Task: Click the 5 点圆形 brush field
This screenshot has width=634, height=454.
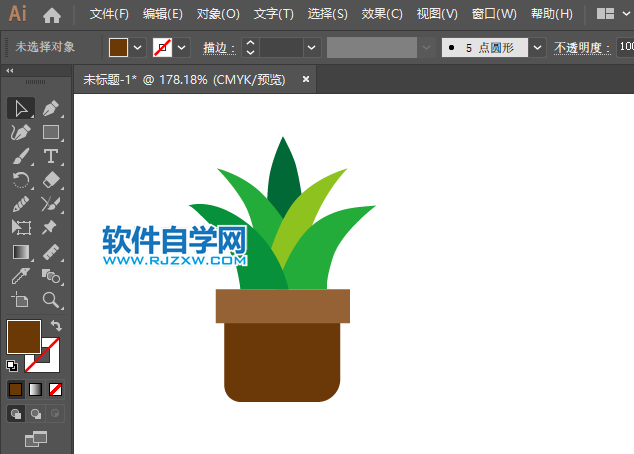Action: pyautogui.click(x=485, y=48)
